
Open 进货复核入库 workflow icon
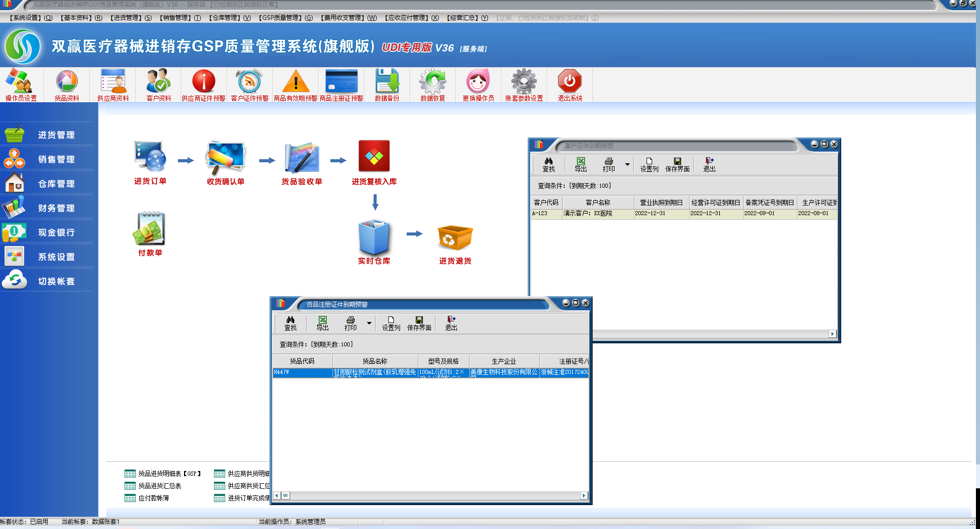click(x=374, y=163)
